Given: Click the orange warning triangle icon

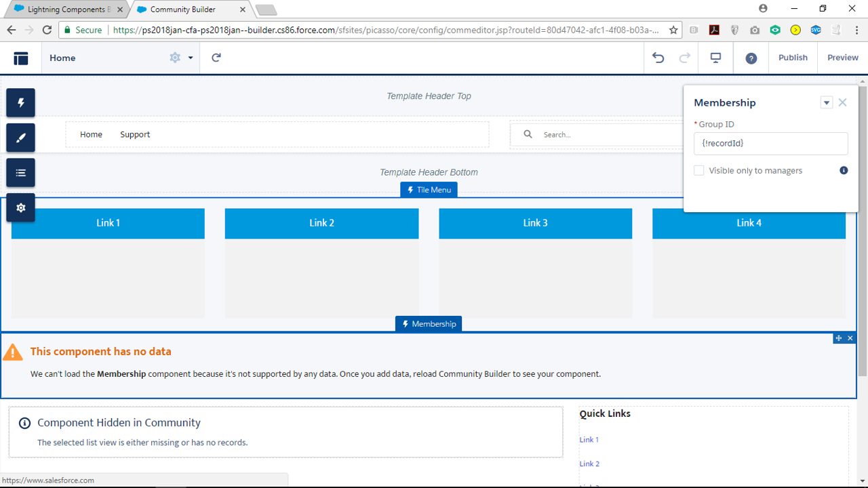Looking at the screenshot, I should [x=13, y=352].
